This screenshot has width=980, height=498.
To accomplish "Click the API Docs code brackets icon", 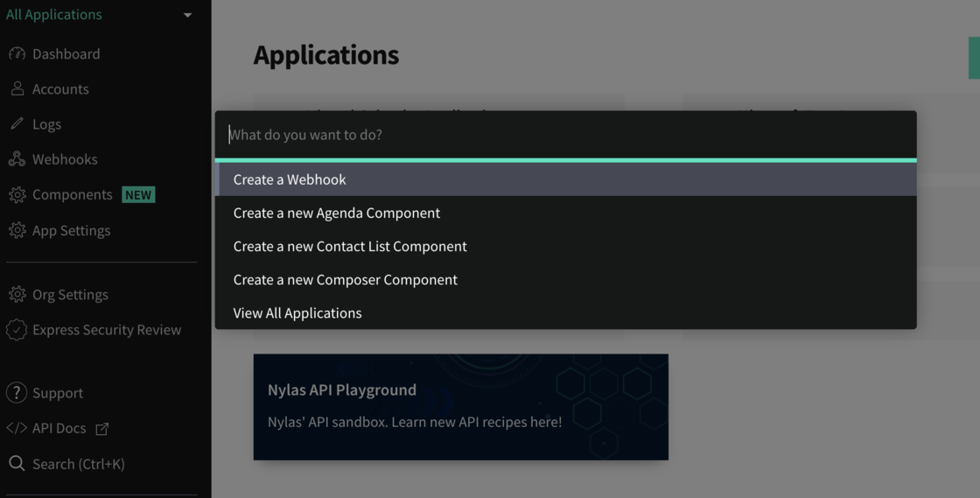I will pos(17,428).
